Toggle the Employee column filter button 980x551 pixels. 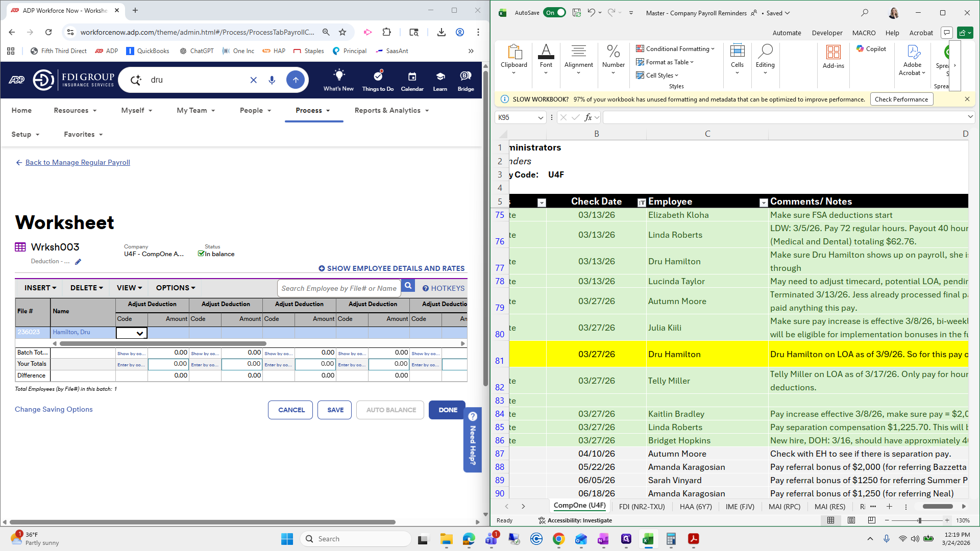pos(763,203)
